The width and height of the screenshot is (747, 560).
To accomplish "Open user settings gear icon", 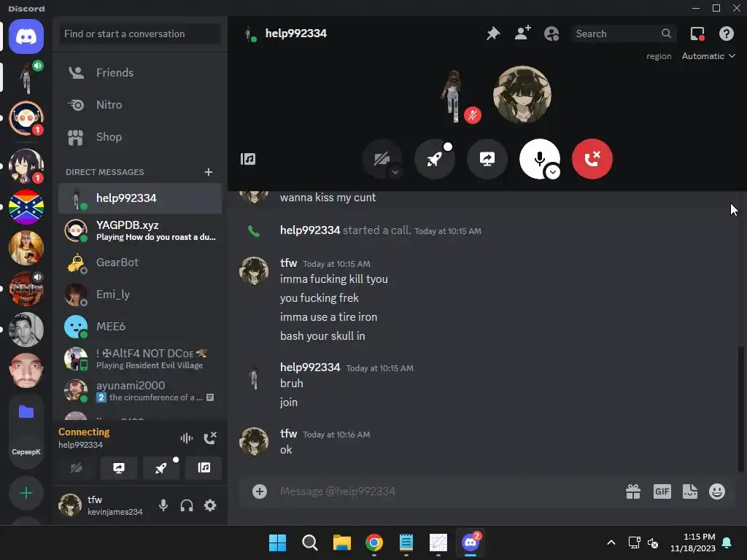I will coord(210,505).
